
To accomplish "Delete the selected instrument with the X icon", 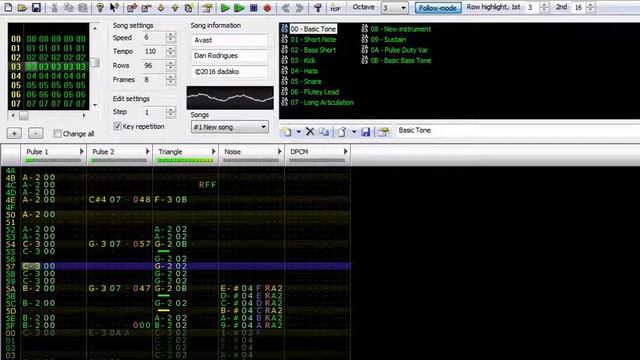I will point(310,131).
